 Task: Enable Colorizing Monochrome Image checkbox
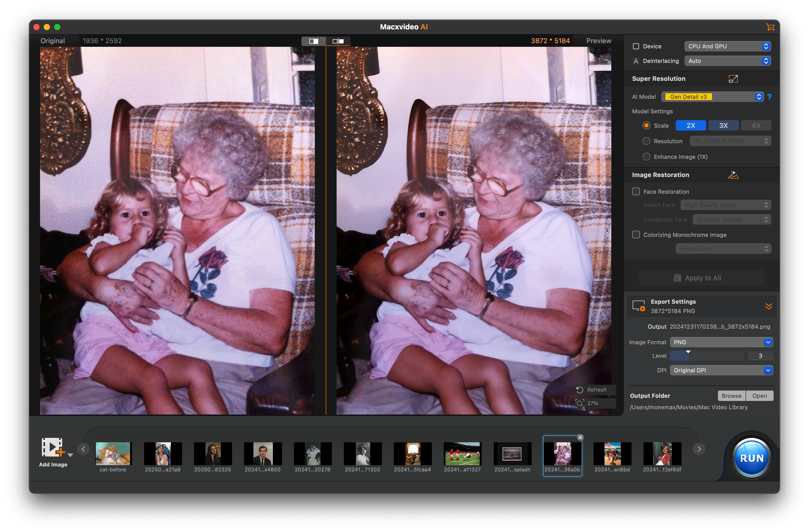636,235
